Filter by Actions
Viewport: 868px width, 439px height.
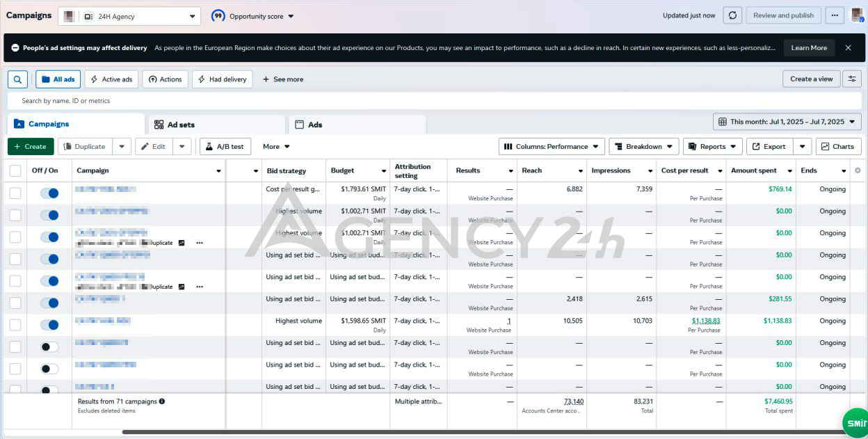pyautogui.click(x=165, y=79)
